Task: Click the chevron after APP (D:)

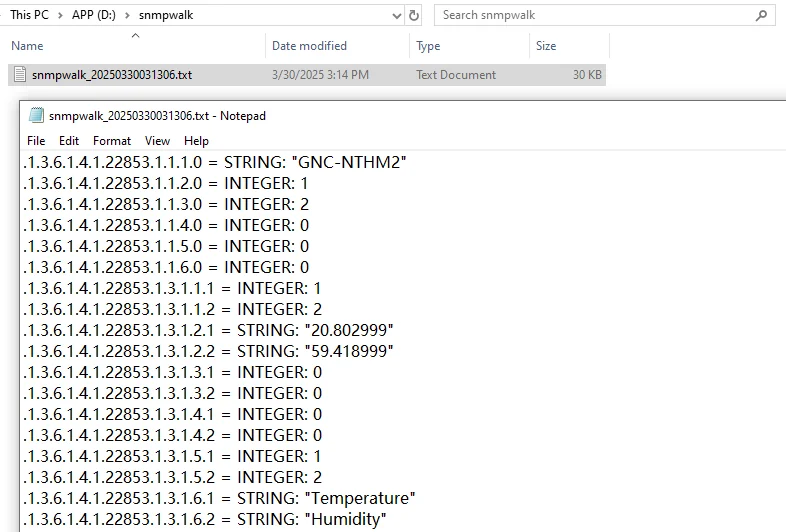Action: [127, 16]
